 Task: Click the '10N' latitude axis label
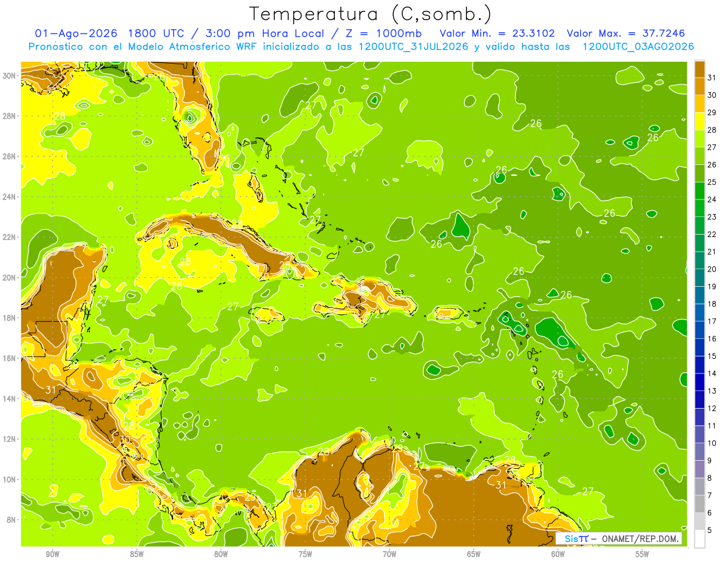[9, 479]
